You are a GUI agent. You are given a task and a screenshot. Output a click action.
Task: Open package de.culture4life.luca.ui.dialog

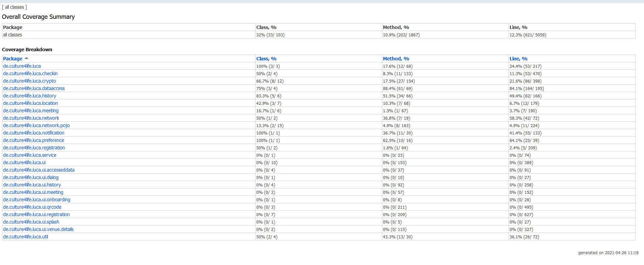pyautogui.click(x=31, y=177)
